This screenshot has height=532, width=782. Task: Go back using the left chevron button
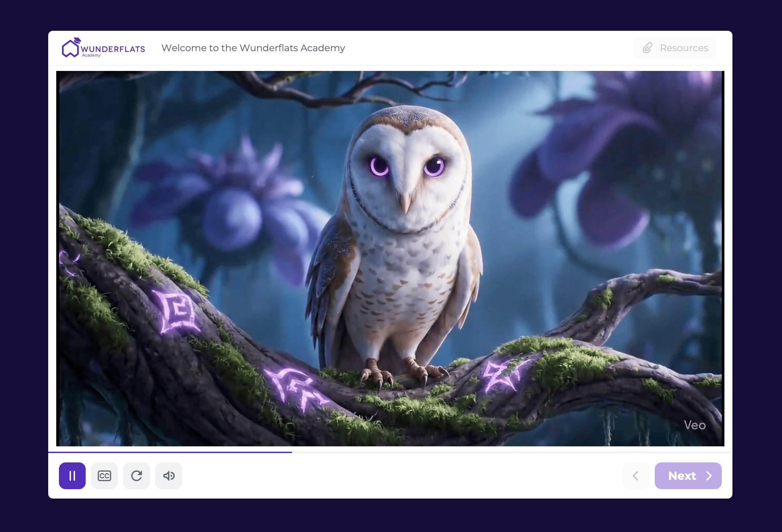[635, 475]
